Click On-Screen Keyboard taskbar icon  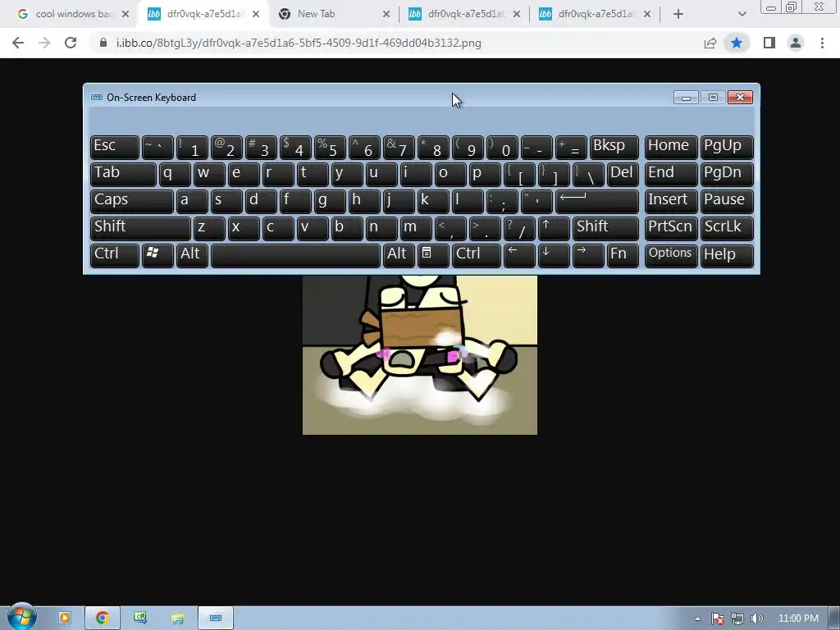coord(216,618)
